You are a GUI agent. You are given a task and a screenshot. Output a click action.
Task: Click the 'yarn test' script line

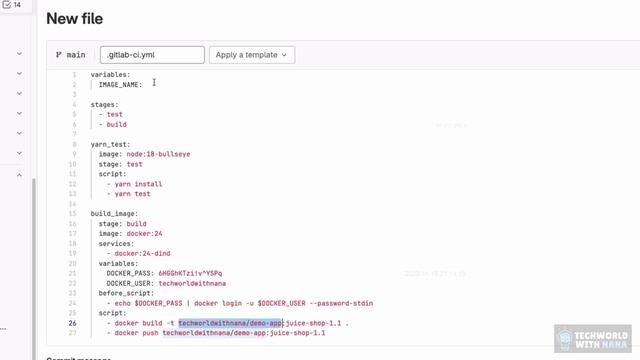(x=129, y=194)
